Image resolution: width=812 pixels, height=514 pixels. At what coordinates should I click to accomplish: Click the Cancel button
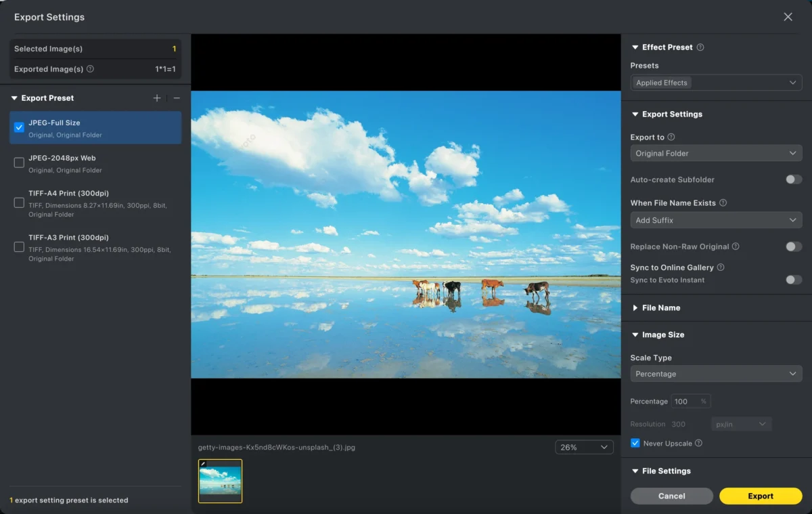[671, 496]
